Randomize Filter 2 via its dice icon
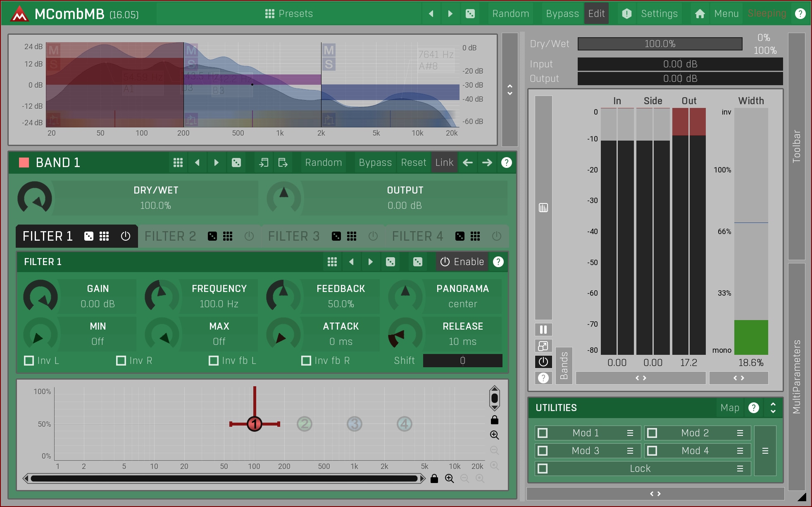 [x=212, y=236]
